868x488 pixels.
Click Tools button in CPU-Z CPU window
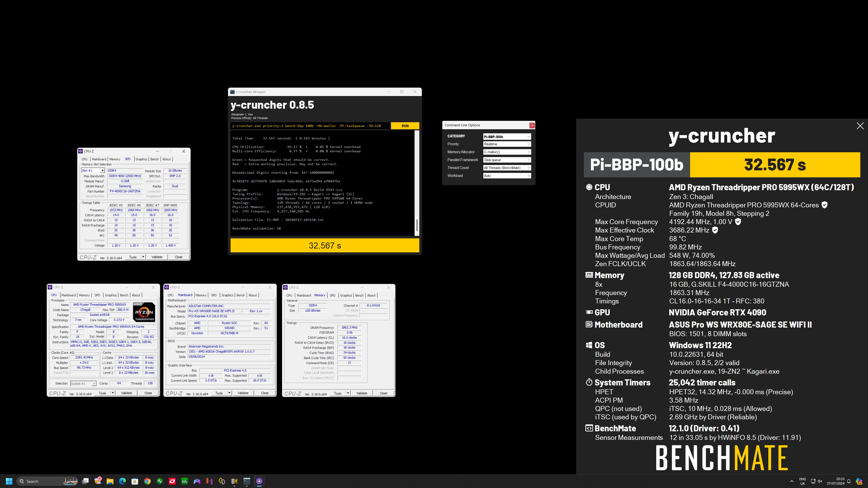click(x=102, y=393)
